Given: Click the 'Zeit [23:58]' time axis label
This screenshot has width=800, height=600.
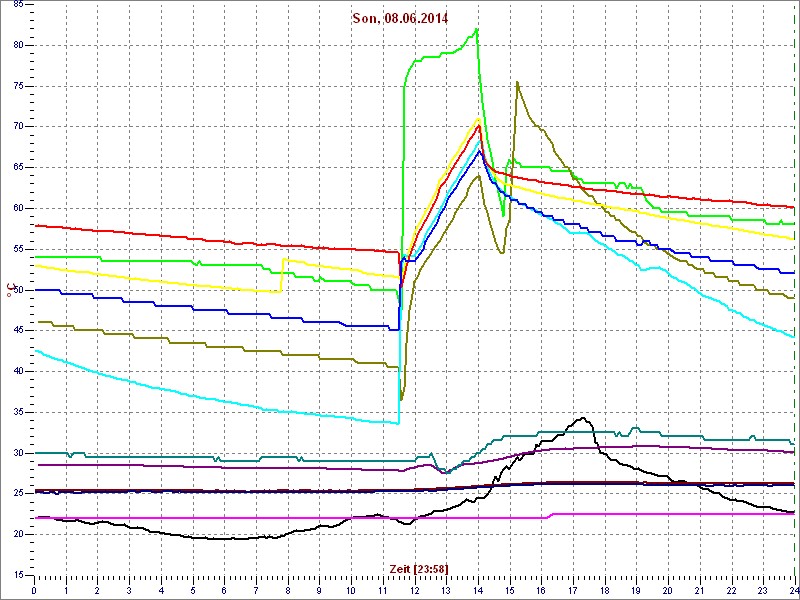Looking at the screenshot, I should [418, 569].
